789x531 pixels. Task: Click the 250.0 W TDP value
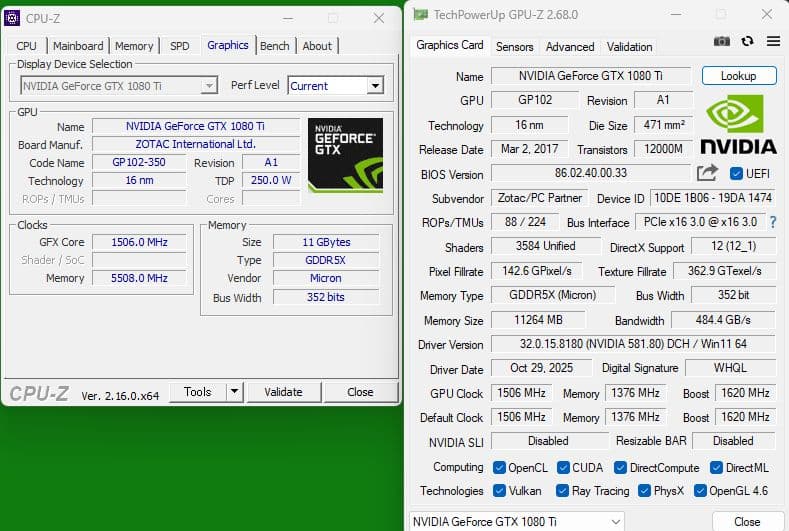click(271, 180)
